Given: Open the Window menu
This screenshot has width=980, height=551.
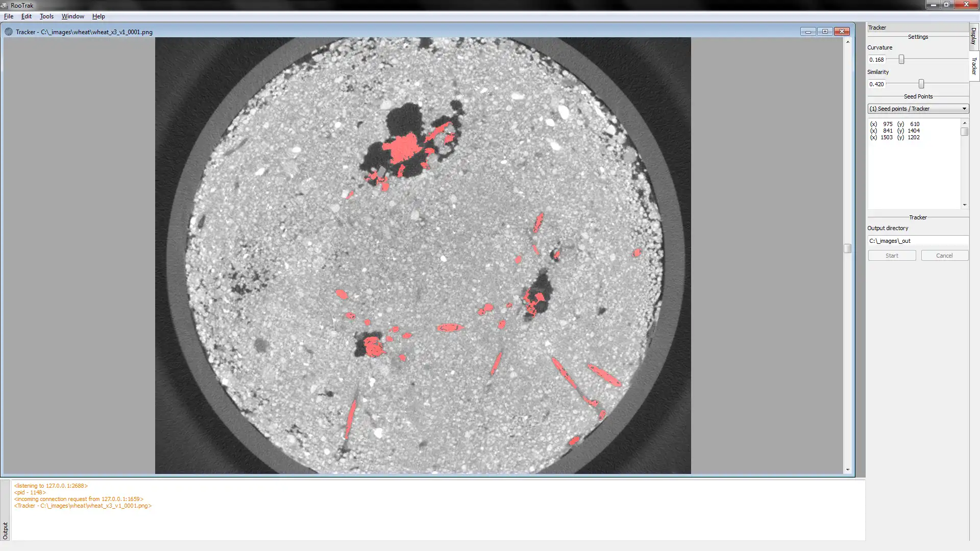Looking at the screenshot, I should [x=72, y=16].
